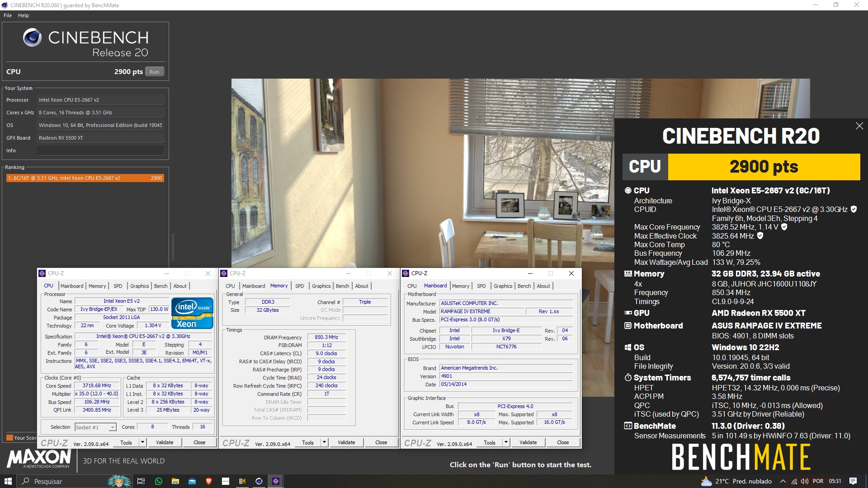Open Graphics tab in second CPU-Z window
Viewport: 868px width, 488px height.
321,286
